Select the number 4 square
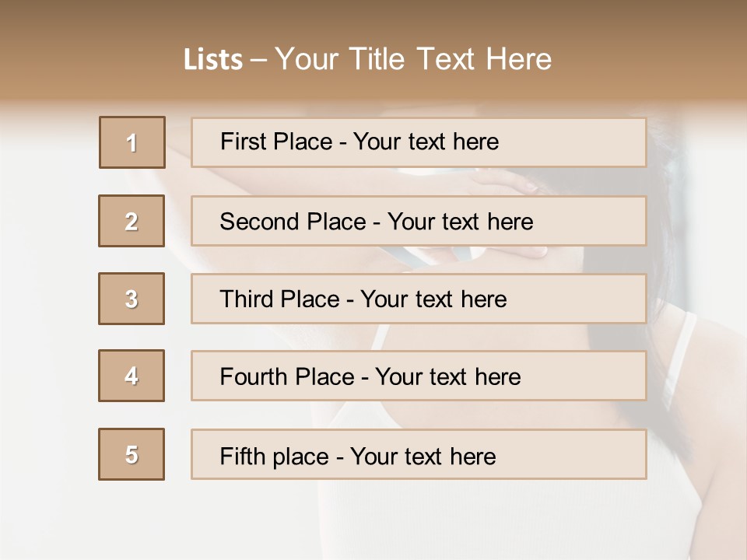747x560 pixels. click(132, 376)
